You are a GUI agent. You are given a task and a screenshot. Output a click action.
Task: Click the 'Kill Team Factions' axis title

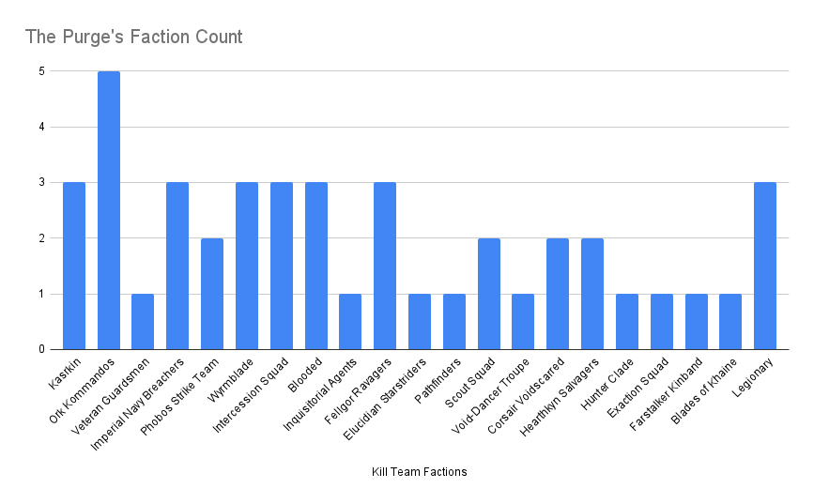click(420, 472)
